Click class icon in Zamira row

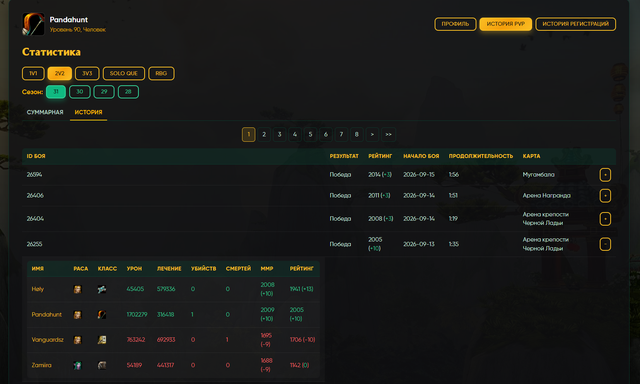[x=102, y=365]
